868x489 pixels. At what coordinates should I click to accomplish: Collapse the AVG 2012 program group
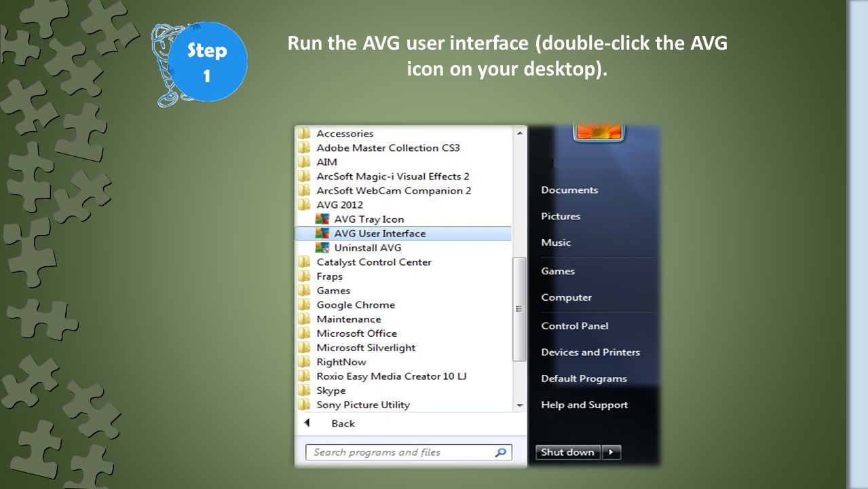[x=340, y=205]
